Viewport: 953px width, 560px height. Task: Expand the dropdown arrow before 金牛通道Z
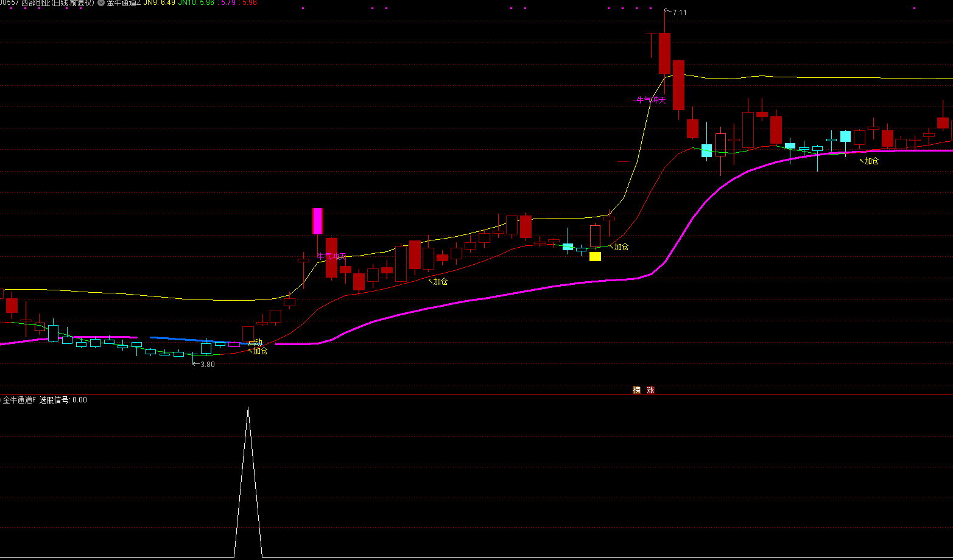coord(101,2)
